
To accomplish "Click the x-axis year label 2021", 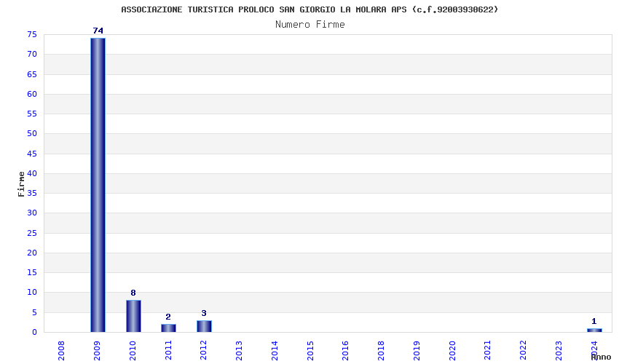I will pyautogui.click(x=487, y=351).
